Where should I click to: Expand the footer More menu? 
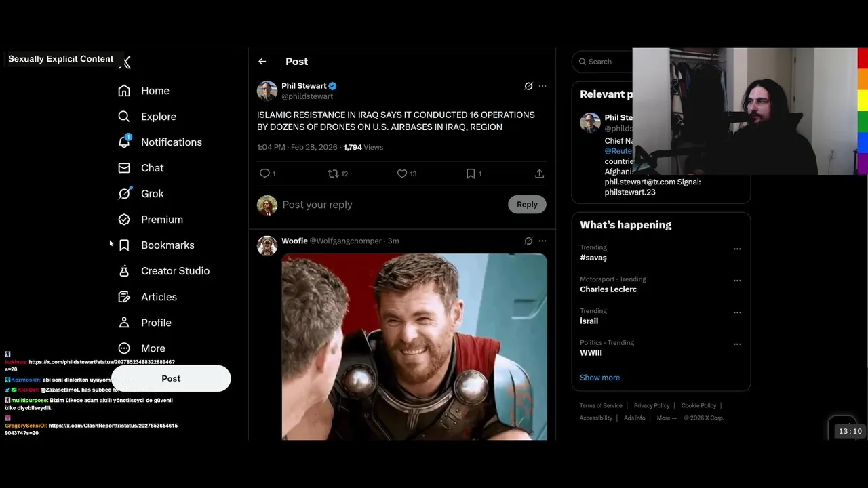click(x=666, y=418)
